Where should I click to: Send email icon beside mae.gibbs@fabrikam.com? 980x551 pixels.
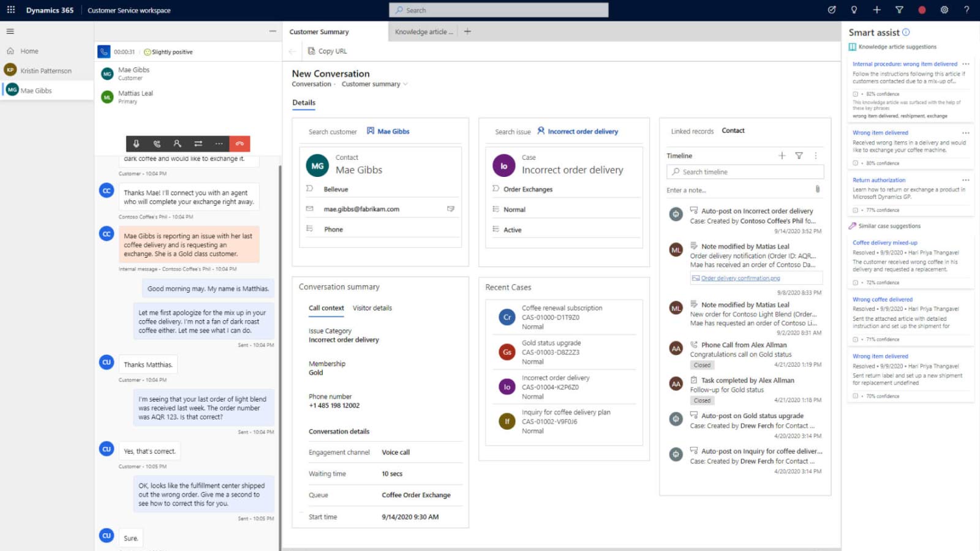pos(451,209)
